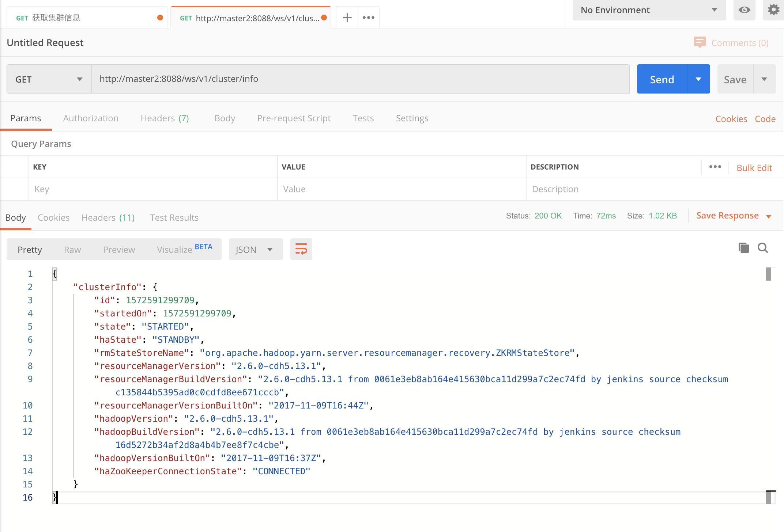Click the environment quick look eye icon
This screenshot has height=532, width=784.
click(744, 10)
